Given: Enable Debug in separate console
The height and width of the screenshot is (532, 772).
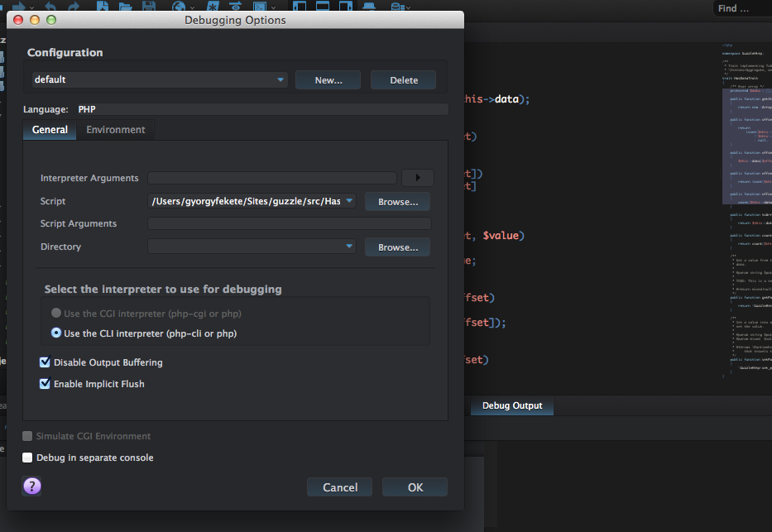Looking at the screenshot, I should 28,458.
